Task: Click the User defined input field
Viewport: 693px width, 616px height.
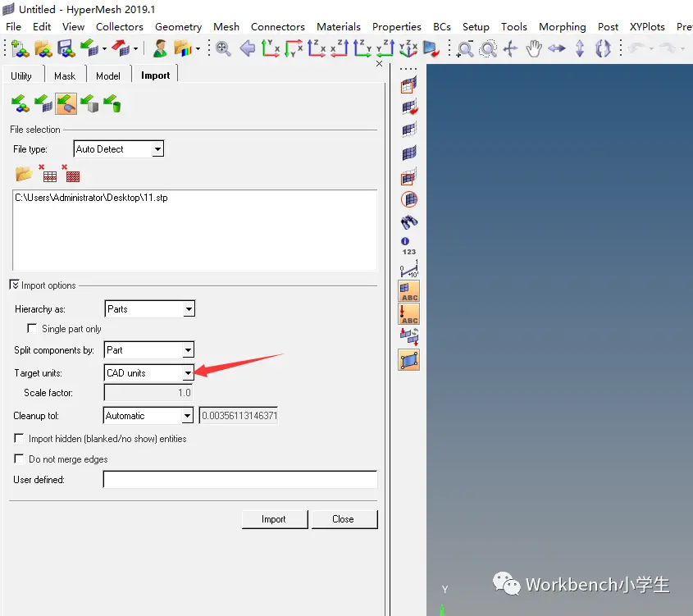Action: pyautogui.click(x=240, y=479)
